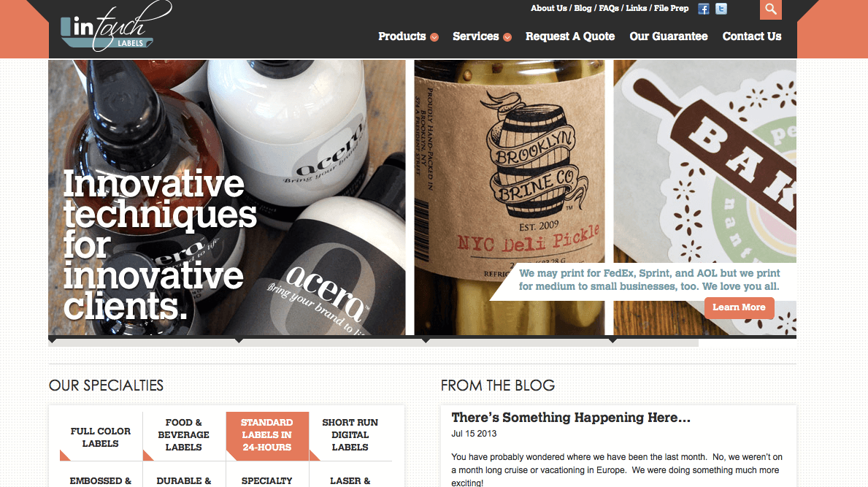Open Contact Us in navigation
The image size is (868, 487).
(x=752, y=37)
